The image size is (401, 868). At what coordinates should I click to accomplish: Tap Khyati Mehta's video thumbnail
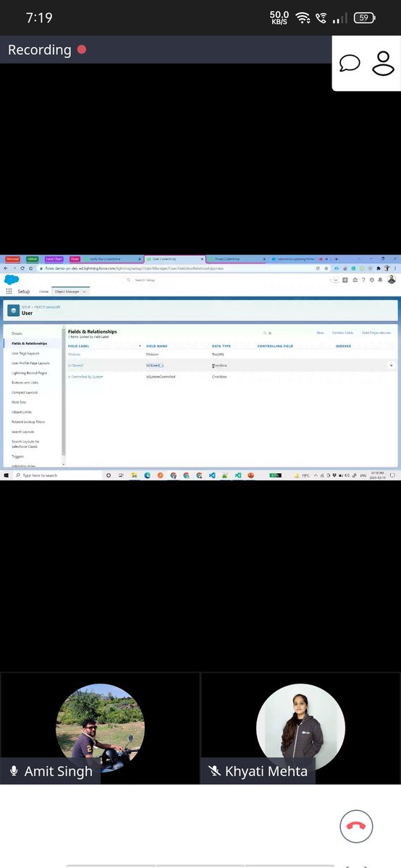click(300, 728)
